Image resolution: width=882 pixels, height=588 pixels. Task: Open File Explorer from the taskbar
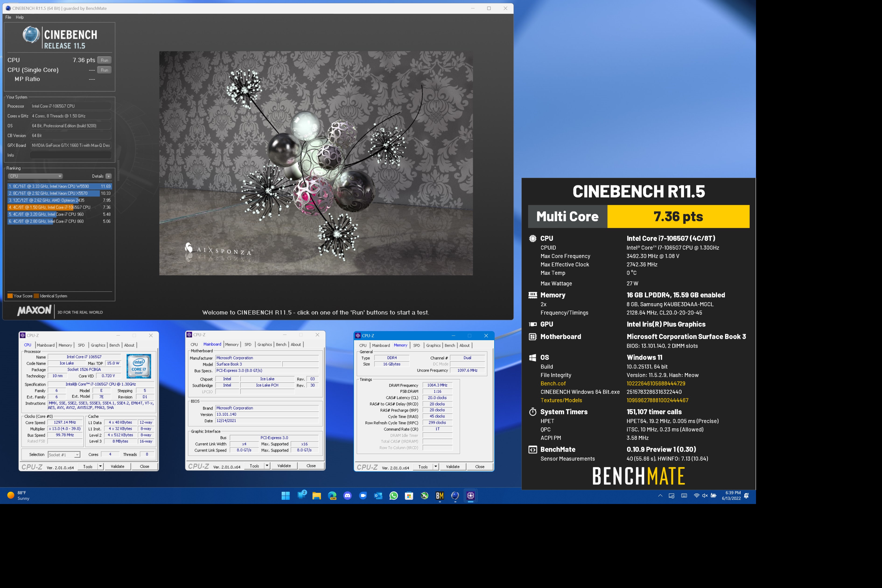[316, 496]
